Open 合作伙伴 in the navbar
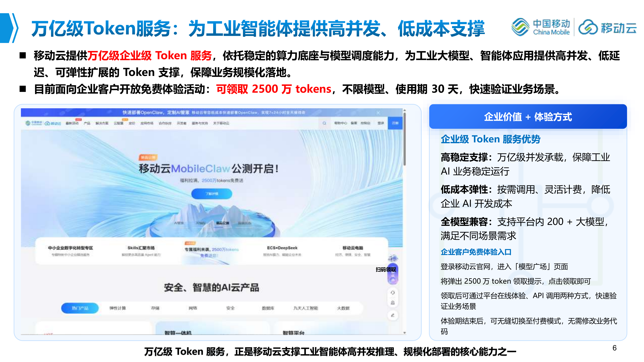Image resolution: width=644 pixels, height=362 pixels. pyautogui.click(x=165, y=123)
